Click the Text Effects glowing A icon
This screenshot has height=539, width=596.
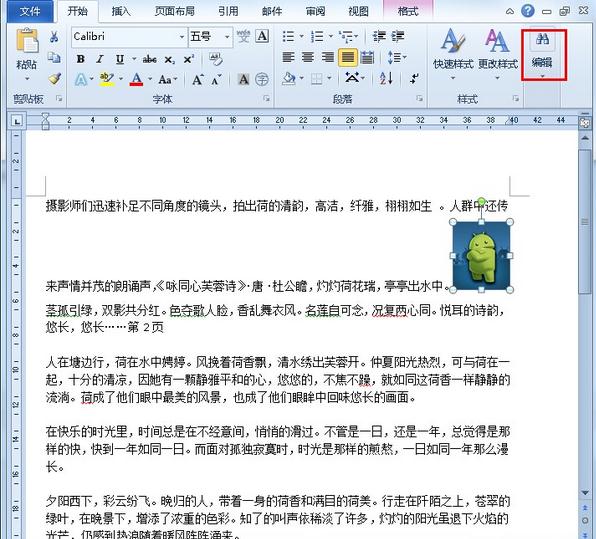[x=81, y=80]
